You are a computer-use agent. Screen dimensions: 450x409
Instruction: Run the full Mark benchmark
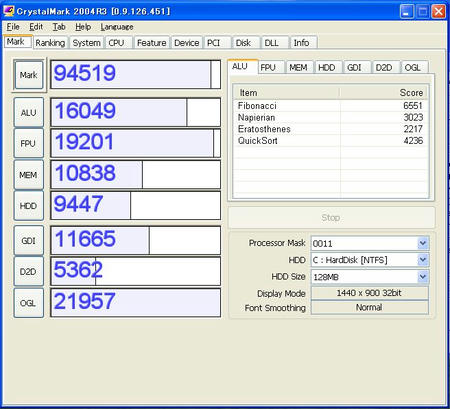pos(29,75)
